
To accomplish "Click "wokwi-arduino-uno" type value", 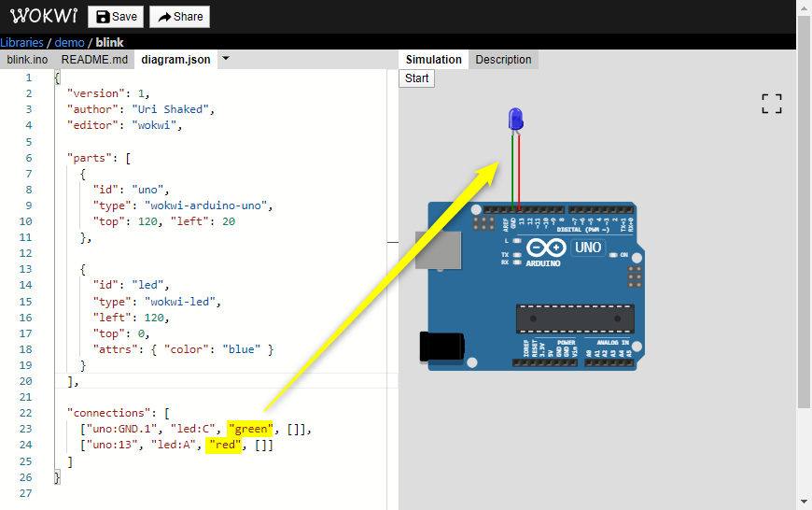I will pyautogui.click(x=207, y=205).
